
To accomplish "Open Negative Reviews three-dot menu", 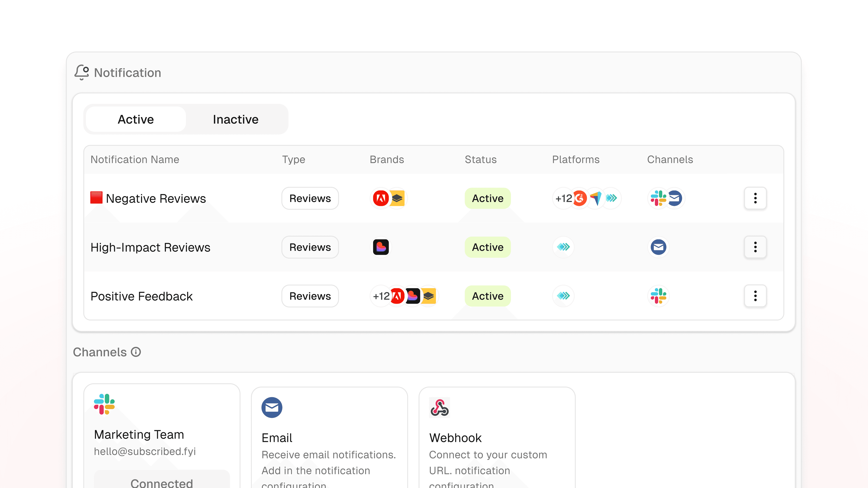I will tap(755, 198).
